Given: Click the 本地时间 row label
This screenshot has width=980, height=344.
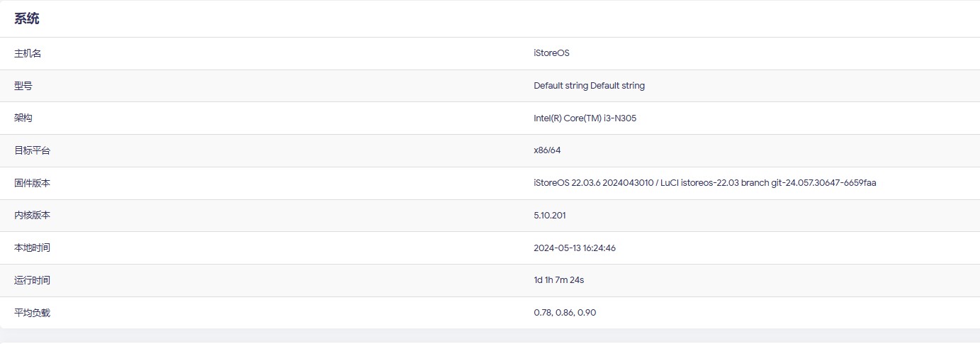Looking at the screenshot, I should point(32,248).
